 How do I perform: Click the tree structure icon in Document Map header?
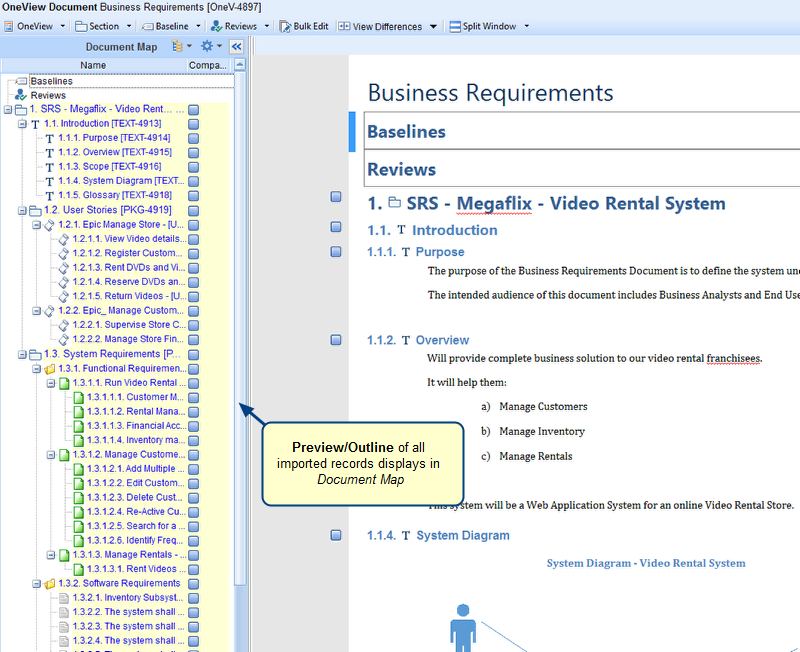[x=178, y=46]
